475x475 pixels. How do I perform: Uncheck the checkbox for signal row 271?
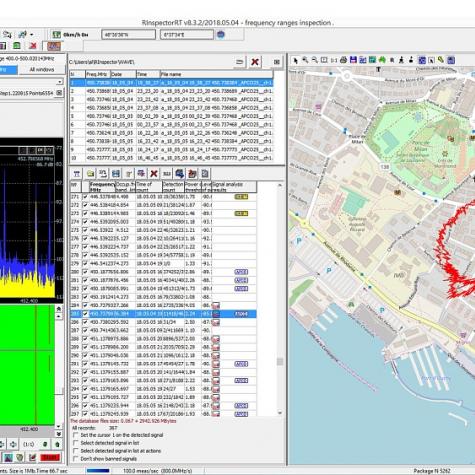pos(85,197)
